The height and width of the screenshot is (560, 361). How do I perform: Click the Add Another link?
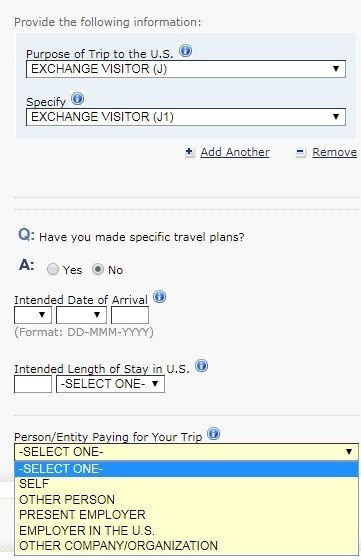[x=235, y=152]
